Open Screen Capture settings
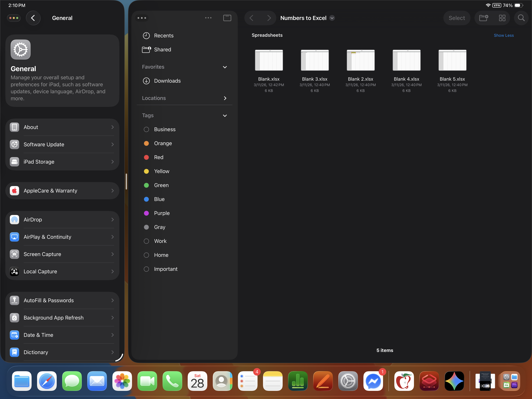Viewport: 532px width, 399px height. click(62, 254)
